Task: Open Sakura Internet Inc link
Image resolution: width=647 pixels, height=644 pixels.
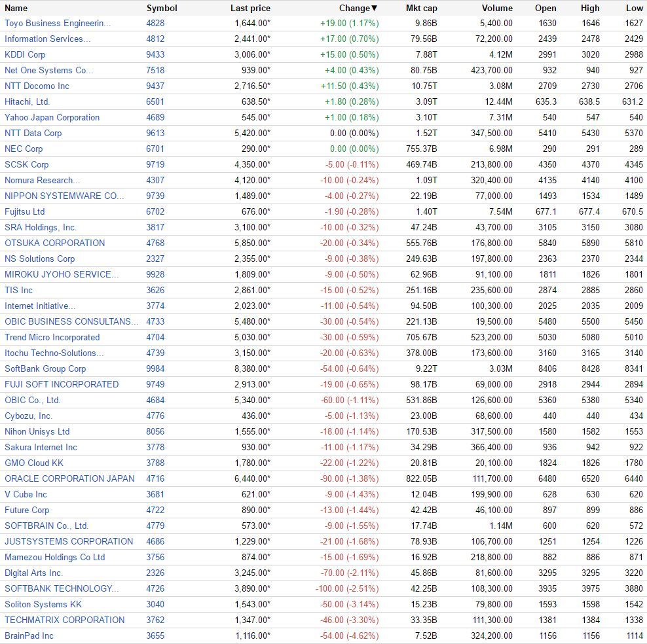Action: point(41,447)
